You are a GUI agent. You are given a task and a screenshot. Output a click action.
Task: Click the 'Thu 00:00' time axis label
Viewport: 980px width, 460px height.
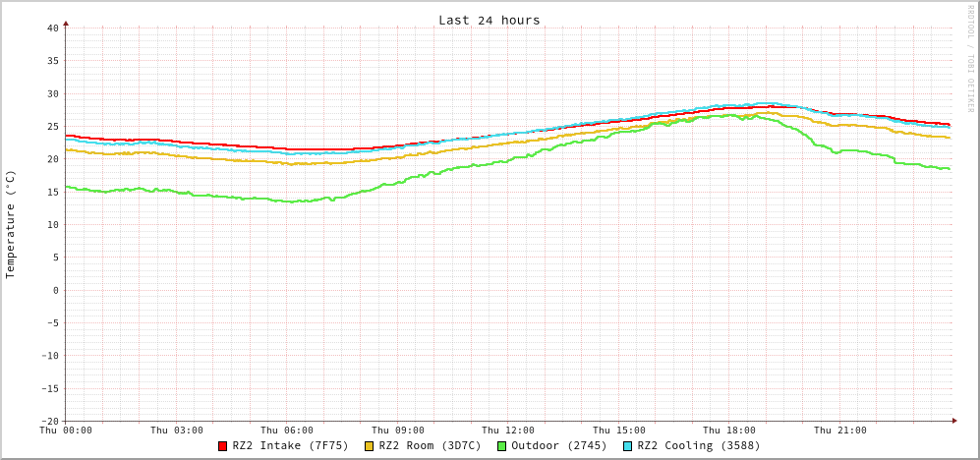pyautogui.click(x=66, y=431)
